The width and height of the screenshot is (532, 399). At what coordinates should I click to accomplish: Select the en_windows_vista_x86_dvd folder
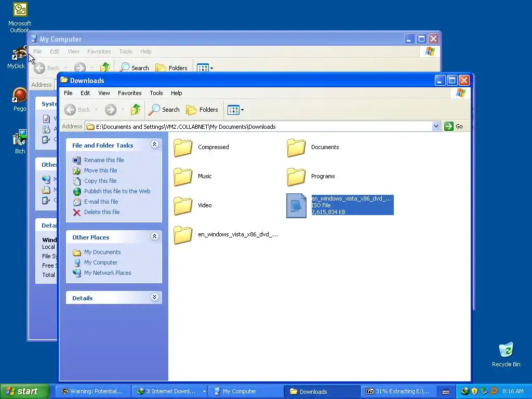[x=226, y=234]
